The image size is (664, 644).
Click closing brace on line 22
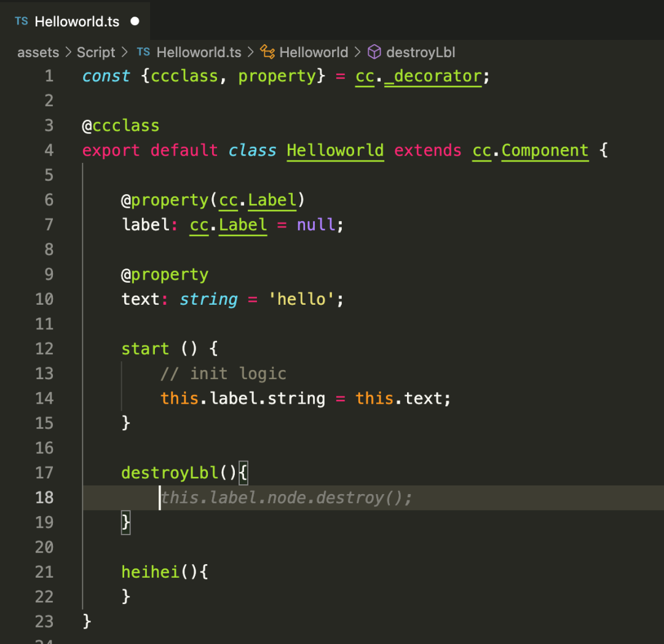126,597
